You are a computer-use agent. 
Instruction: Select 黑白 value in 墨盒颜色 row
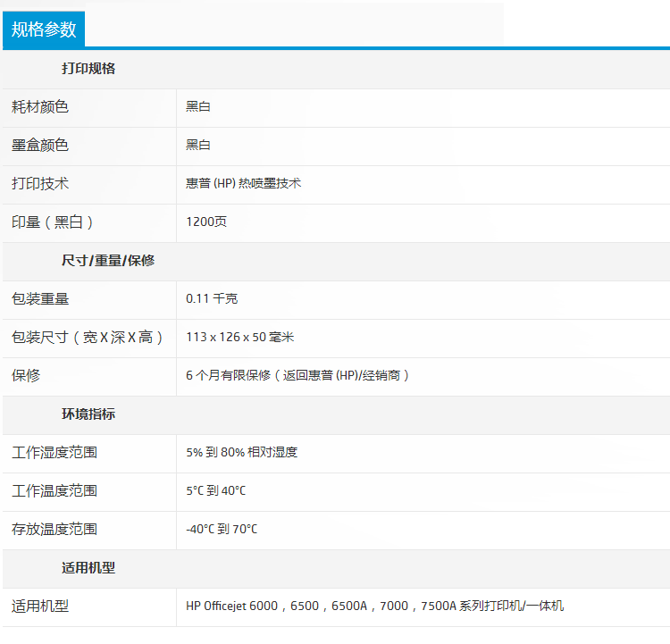coord(197,146)
